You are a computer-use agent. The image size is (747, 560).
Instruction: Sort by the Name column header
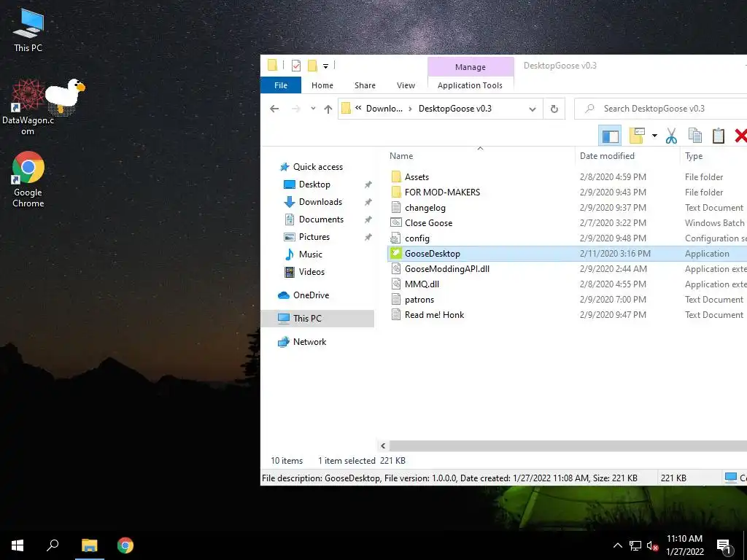point(480,156)
